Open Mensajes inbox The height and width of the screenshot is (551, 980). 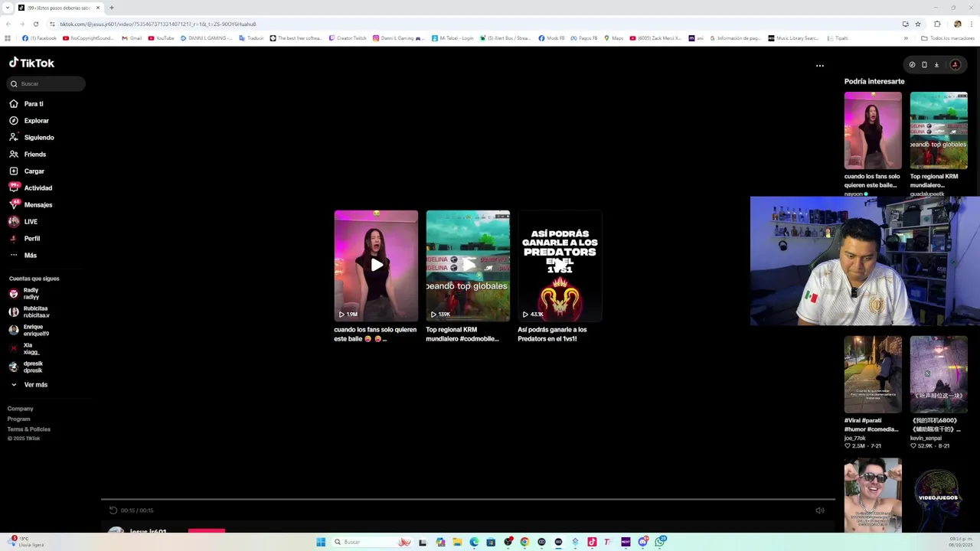tap(31, 205)
